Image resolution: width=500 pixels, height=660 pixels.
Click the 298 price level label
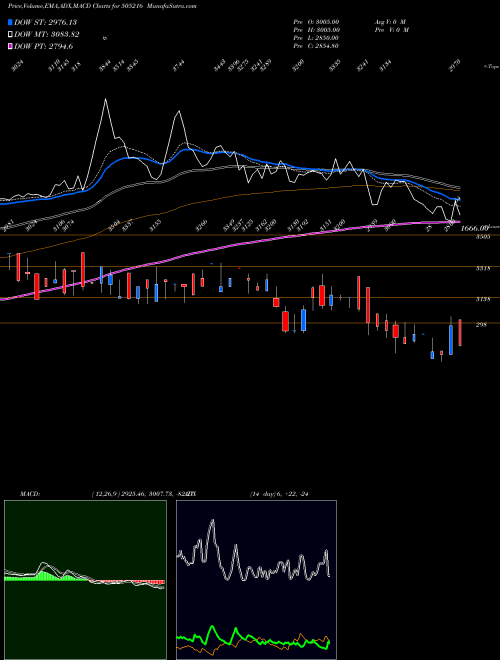481,325
